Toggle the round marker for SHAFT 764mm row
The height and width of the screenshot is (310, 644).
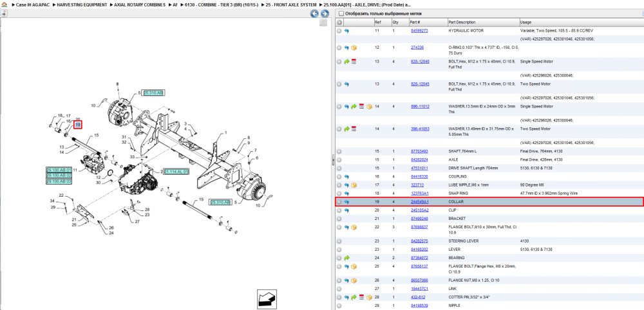click(x=339, y=151)
